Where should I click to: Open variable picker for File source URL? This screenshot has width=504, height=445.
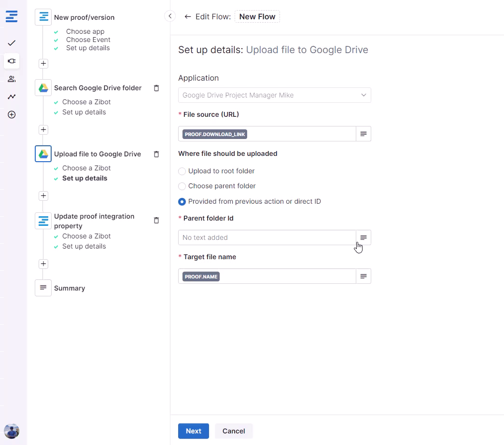tap(364, 134)
